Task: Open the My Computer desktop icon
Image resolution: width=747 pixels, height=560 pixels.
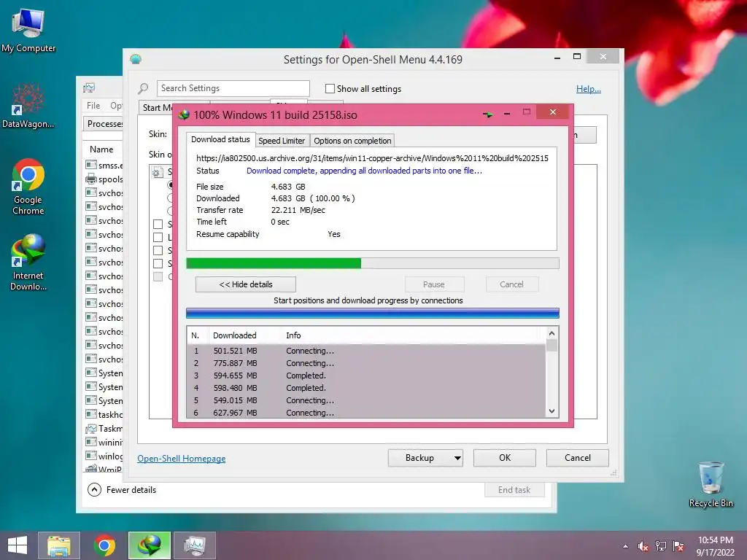Action: pos(28,29)
